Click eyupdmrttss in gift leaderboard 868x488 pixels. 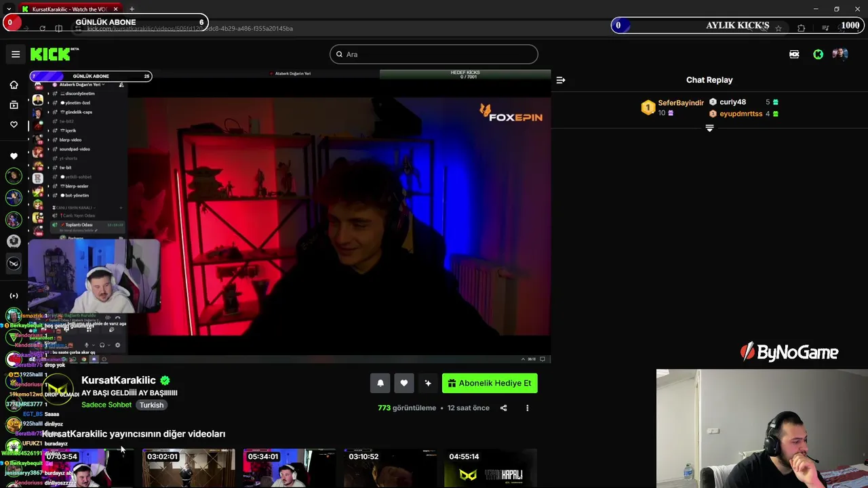tap(741, 114)
